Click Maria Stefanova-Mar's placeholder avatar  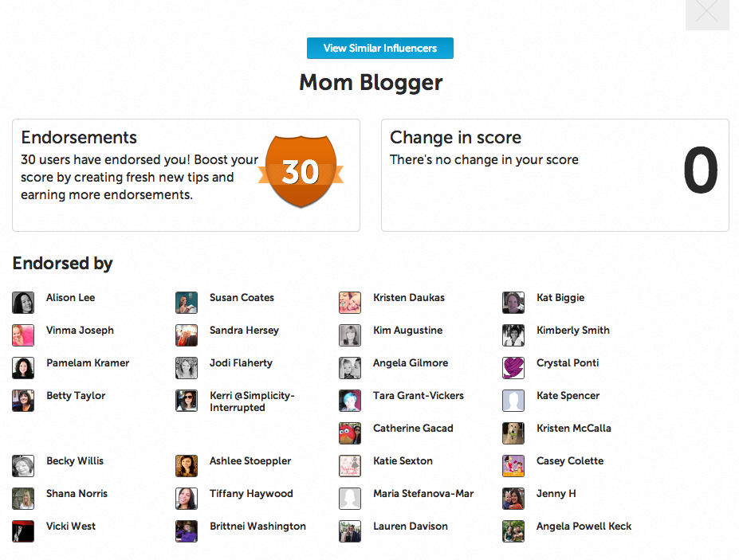pos(350,499)
